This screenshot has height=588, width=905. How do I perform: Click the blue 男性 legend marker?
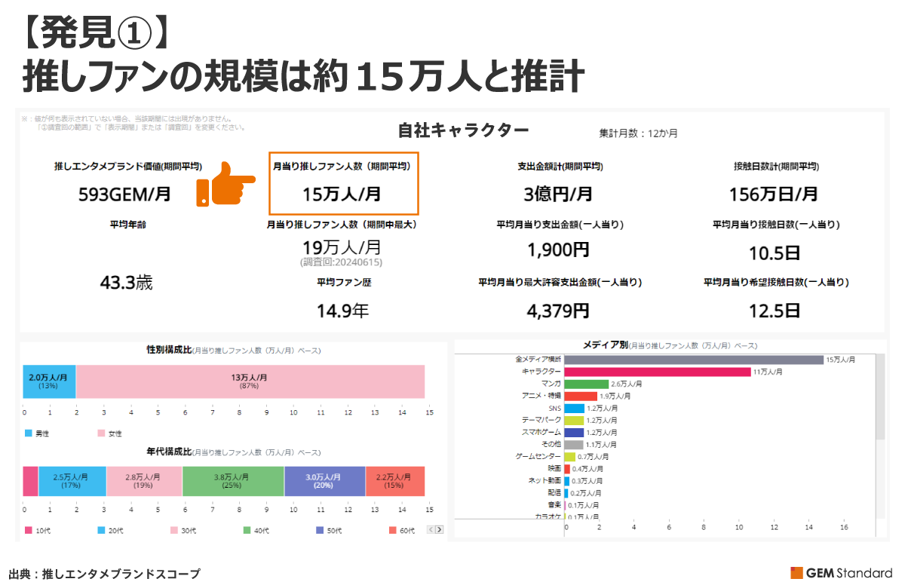pyautogui.click(x=29, y=434)
